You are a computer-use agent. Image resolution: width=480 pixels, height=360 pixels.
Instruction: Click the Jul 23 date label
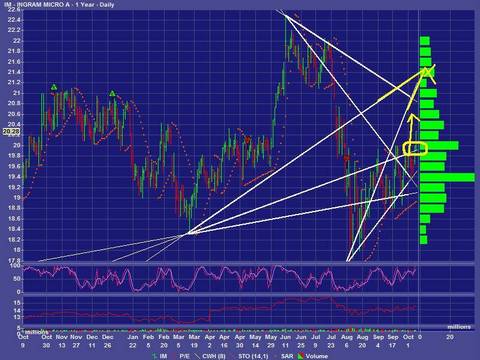(x=331, y=341)
